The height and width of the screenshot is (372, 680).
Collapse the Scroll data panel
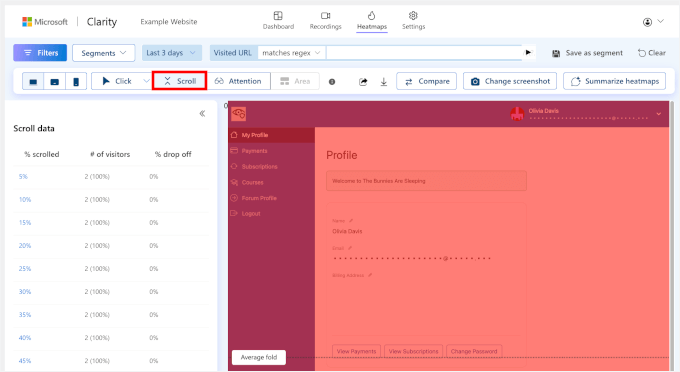pos(202,114)
